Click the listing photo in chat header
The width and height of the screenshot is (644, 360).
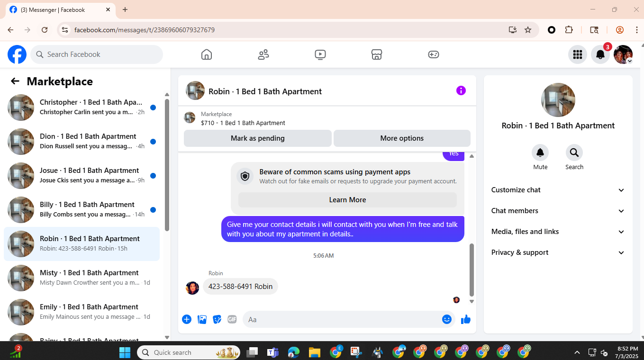tap(195, 90)
